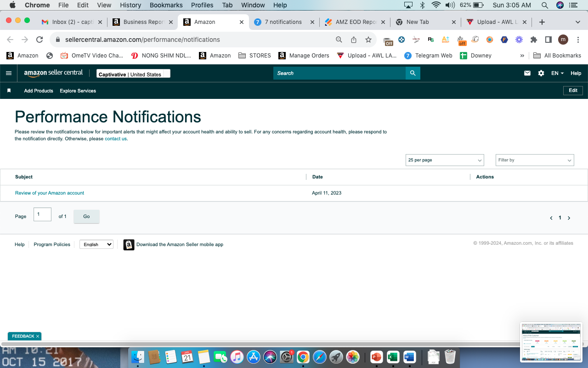The image size is (588, 368).
Task: Share this page from the address bar
Action: point(354,40)
